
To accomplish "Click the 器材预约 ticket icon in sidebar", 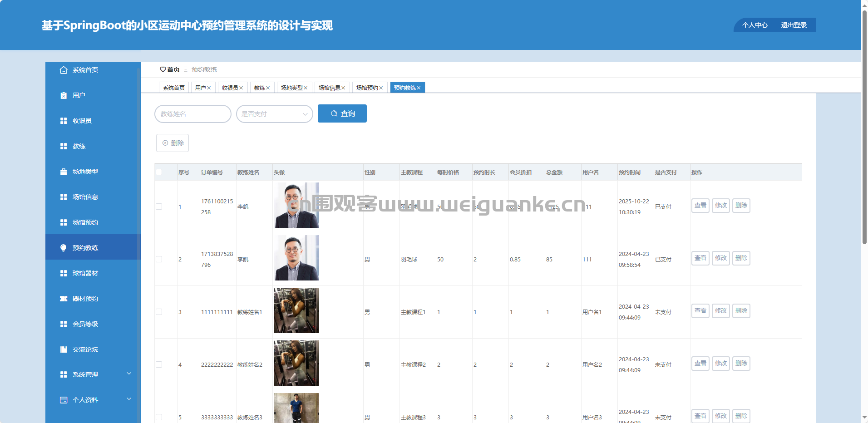I will [x=64, y=299].
